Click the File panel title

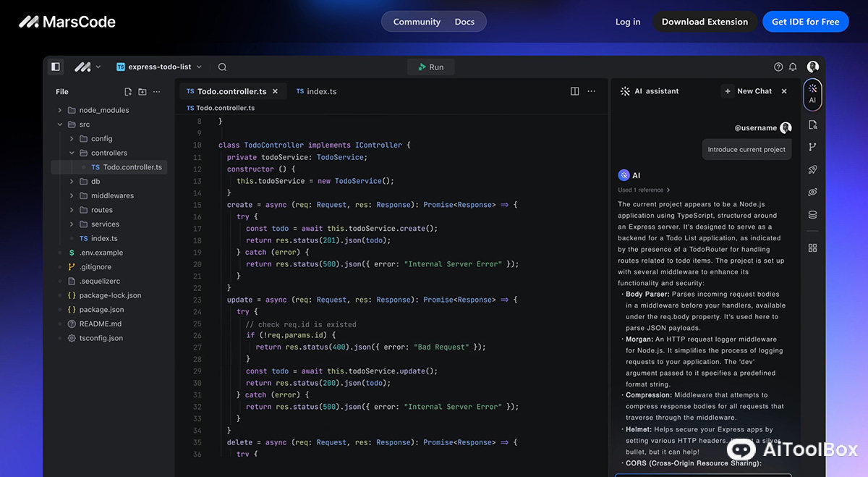point(62,92)
